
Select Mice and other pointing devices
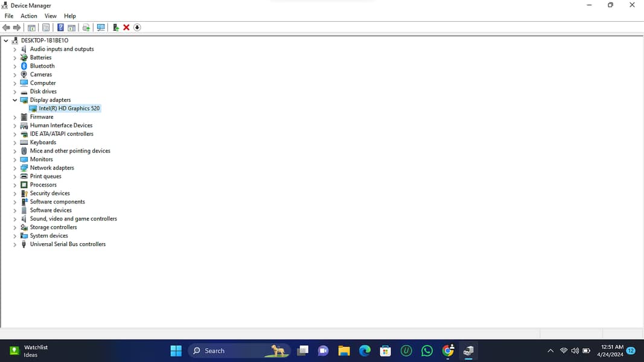click(x=70, y=151)
